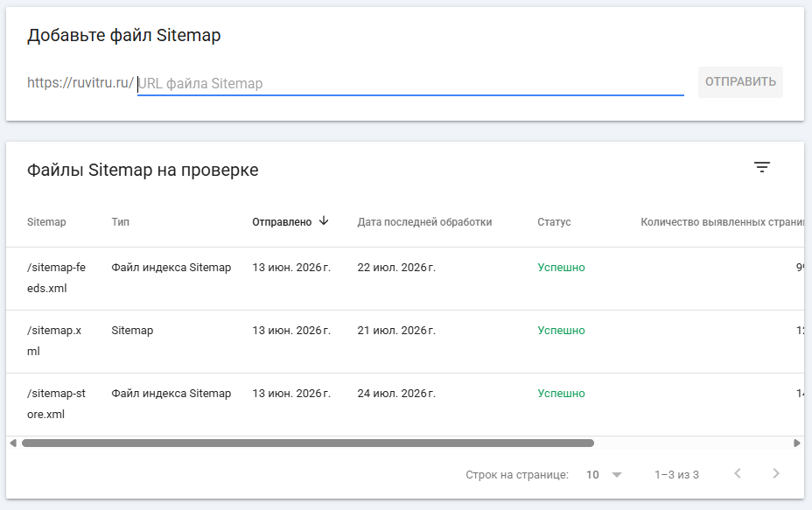
Task: Focus the URL файла Sitemap input field
Action: point(410,83)
